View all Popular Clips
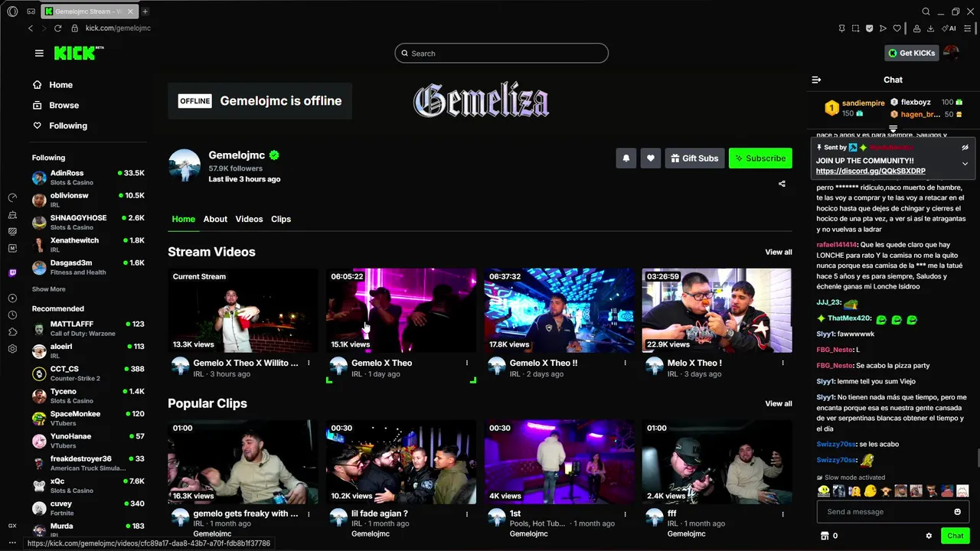Image resolution: width=980 pixels, height=551 pixels. [x=779, y=403]
